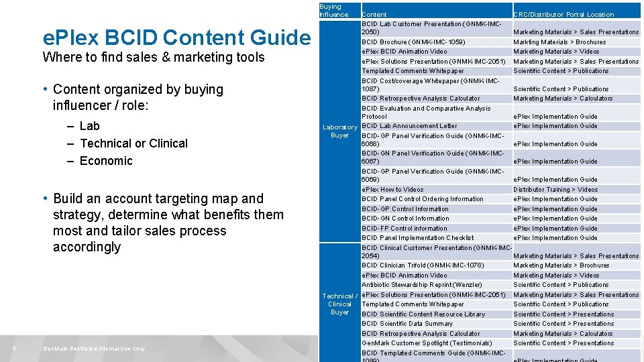The width and height of the screenshot is (644, 362).
Task: Select the 'Buying Influence' column header
Action: pos(340,10)
